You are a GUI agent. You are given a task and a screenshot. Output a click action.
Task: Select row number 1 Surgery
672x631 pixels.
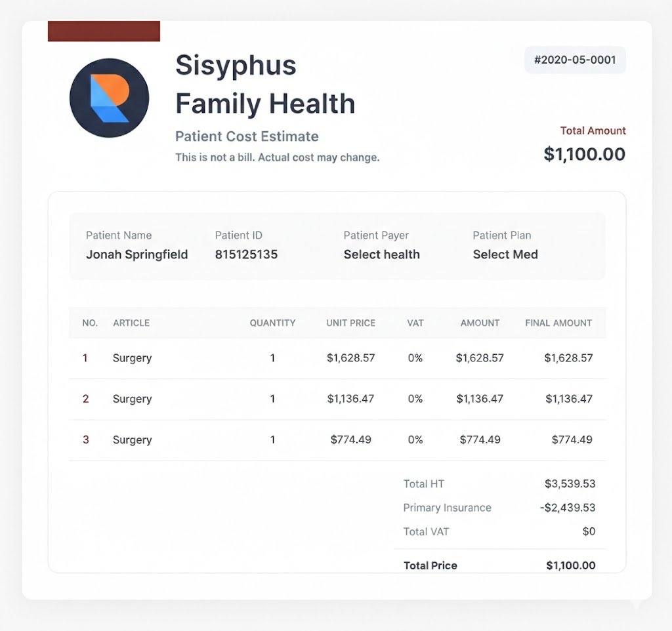(x=85, y=358)
